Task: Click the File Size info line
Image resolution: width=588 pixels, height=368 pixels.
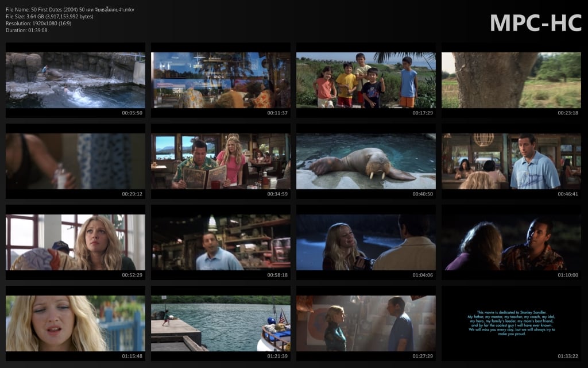Action: [x=49, y=17]
